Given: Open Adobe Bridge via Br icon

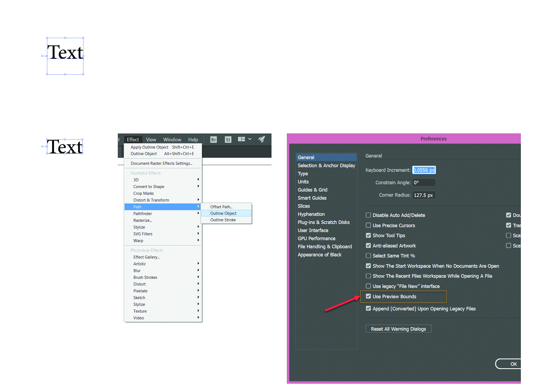Looking at the screenshot, I should click(x=213, y=139).
